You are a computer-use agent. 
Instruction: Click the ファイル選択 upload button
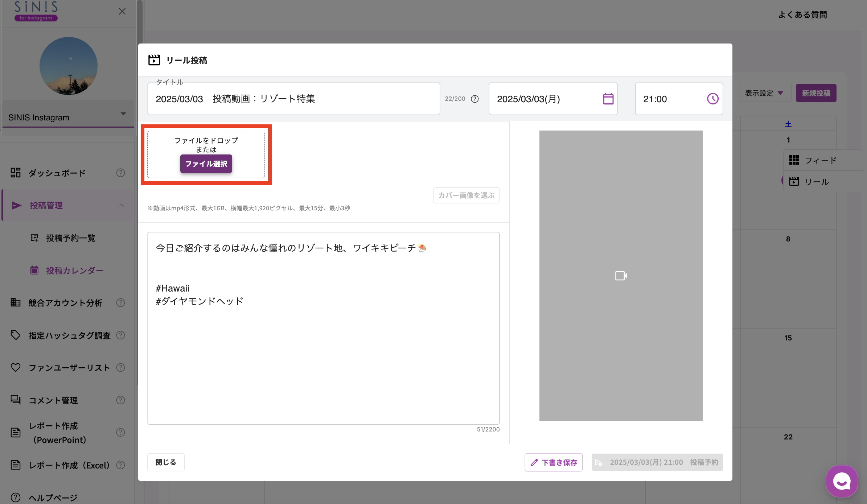click(x=206, y=164)
